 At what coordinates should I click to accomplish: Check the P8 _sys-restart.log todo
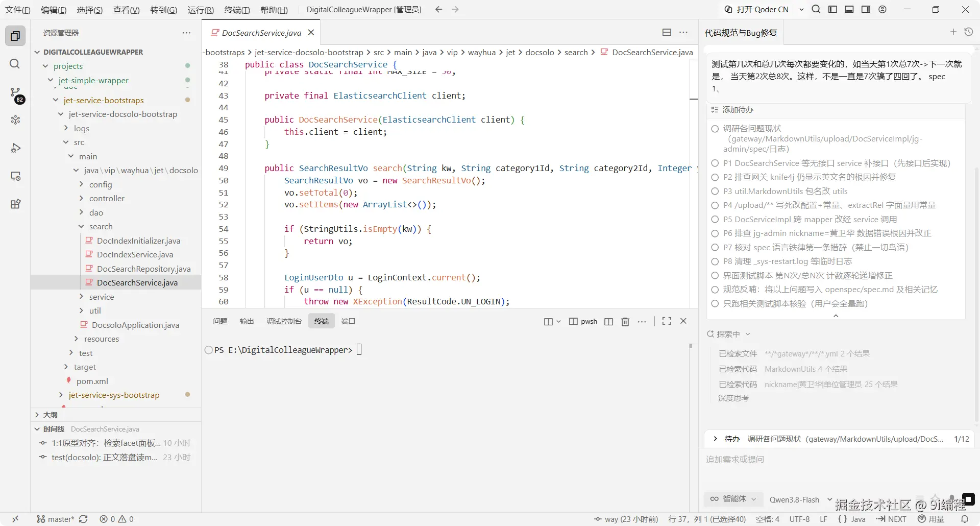coord(715,261)
